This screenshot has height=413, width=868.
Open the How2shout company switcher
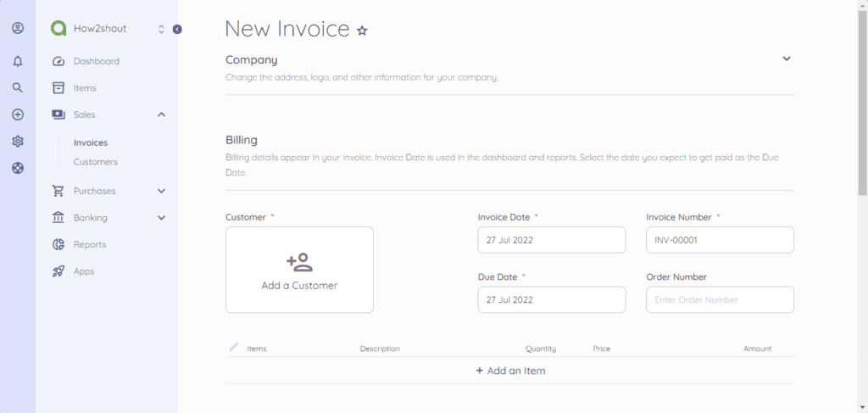(x=161, y=29)
